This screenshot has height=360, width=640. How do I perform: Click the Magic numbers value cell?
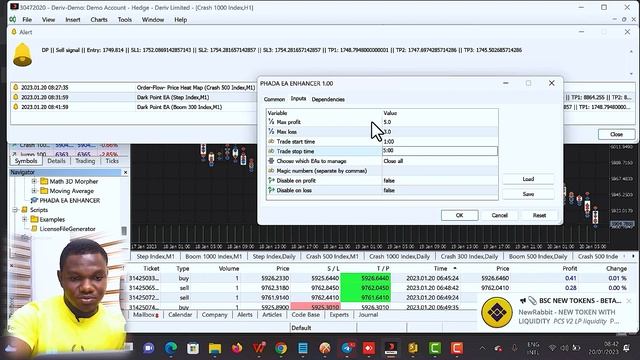tap(440, 171)
